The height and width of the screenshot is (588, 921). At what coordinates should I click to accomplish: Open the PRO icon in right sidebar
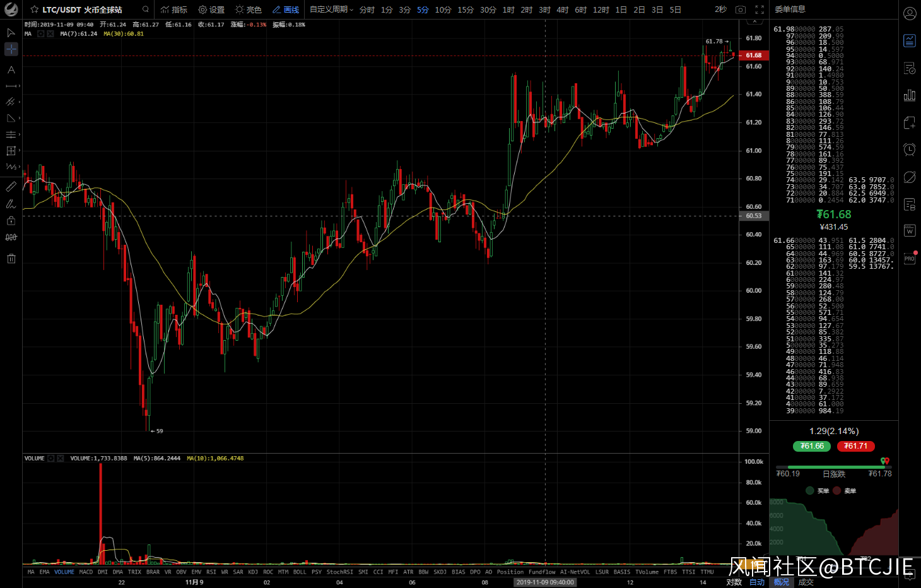click(x=910, y=258)
